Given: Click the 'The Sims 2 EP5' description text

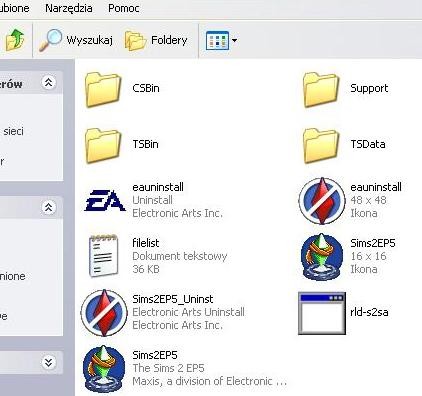Looking at the screenshot, I should [168, 368].
